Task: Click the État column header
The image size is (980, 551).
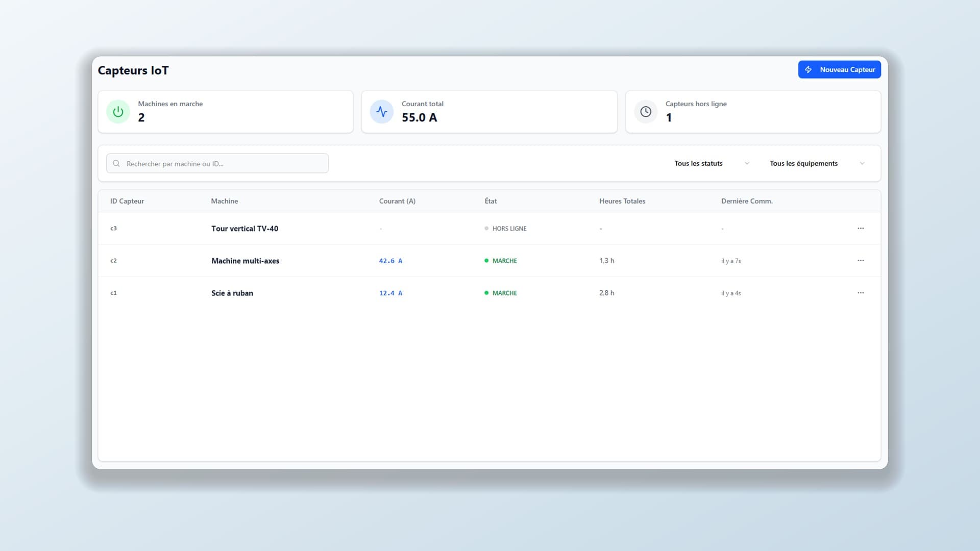Action: pos(491,201)
